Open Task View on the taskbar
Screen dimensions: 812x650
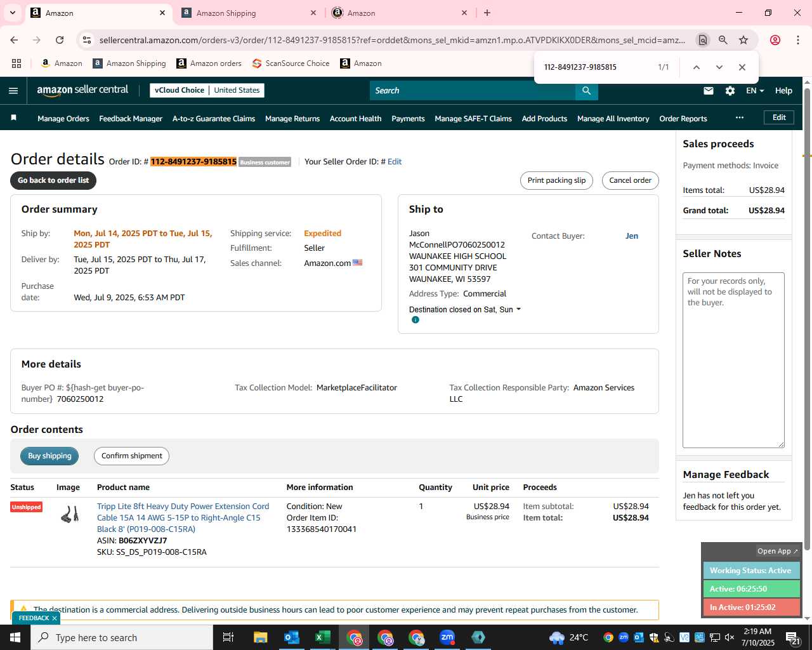coord(228,637)
